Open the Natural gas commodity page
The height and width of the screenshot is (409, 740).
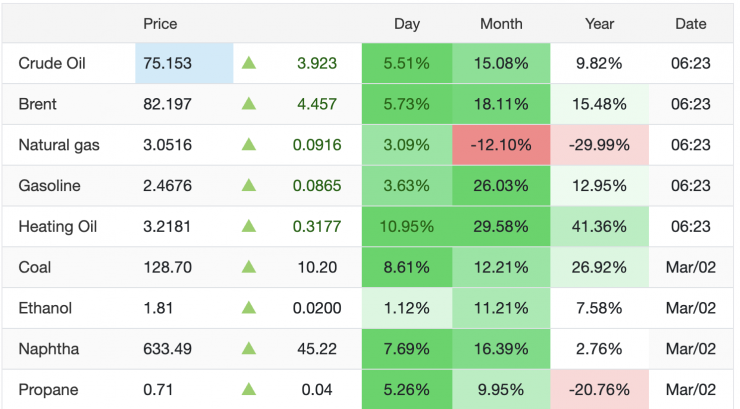59,145
